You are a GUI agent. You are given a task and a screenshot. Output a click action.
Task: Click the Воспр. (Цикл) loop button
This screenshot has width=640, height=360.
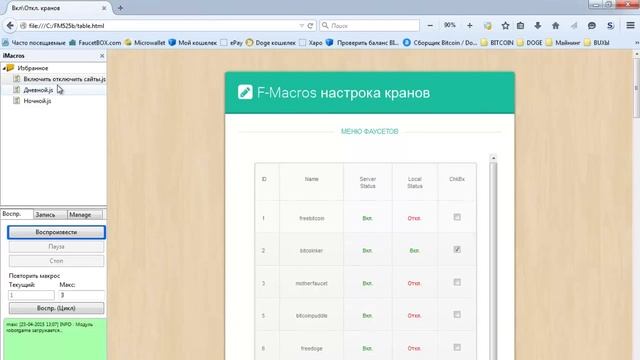coord(56,308)
